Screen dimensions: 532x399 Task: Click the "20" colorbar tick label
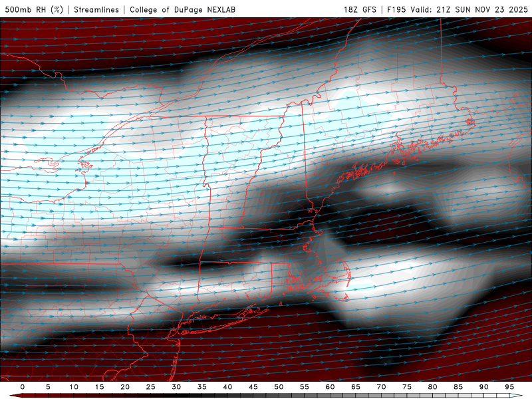click(x=125, y=387)
